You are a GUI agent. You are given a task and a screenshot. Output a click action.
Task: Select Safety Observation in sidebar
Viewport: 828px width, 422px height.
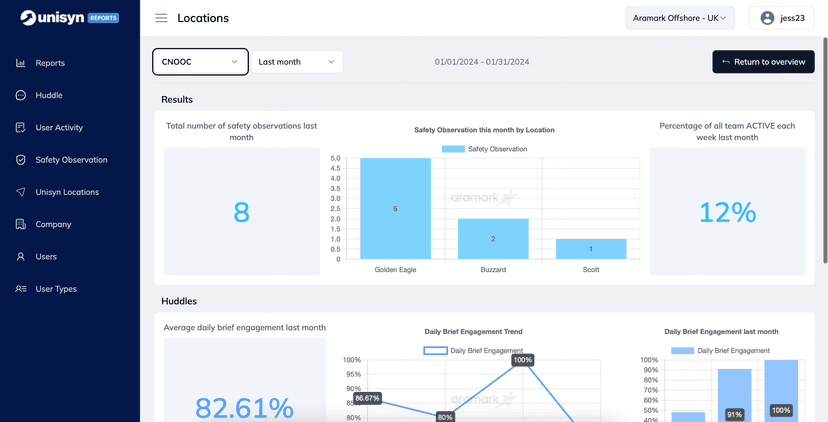point(70,160)
